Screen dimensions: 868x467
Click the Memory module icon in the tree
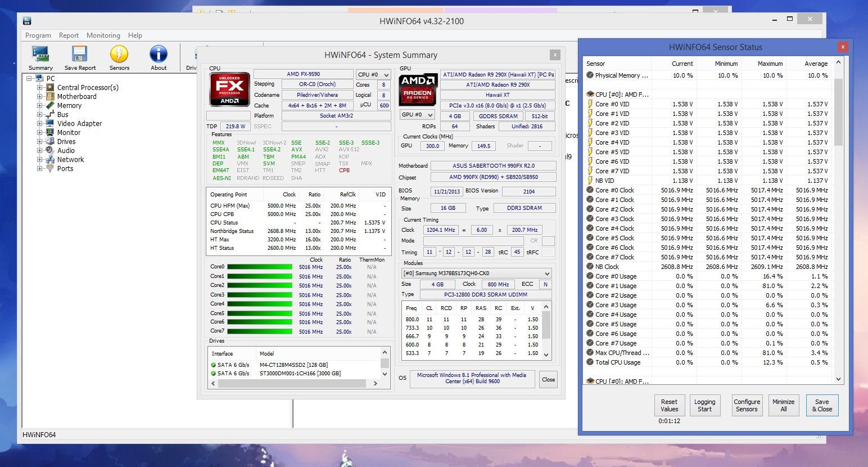[50, 105]
